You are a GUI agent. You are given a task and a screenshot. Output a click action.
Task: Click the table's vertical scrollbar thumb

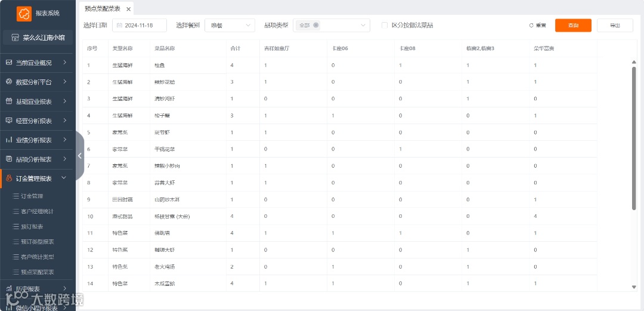(x=634, y=138)
